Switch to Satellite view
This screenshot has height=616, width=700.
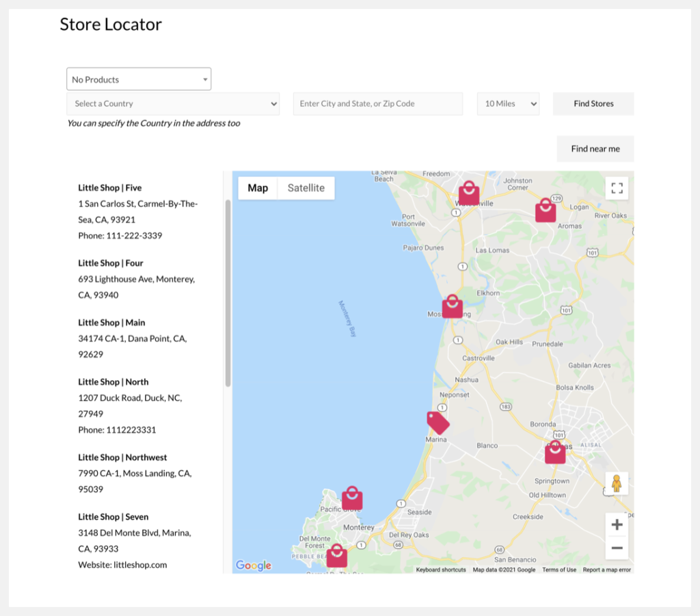pyautogui.click(x=305, y=188)
